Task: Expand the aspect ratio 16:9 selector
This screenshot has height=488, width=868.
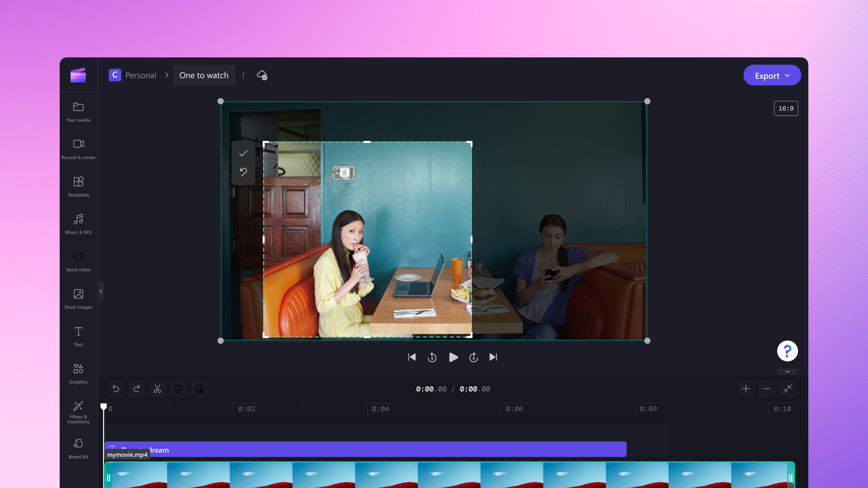Action: pos(786,108)
